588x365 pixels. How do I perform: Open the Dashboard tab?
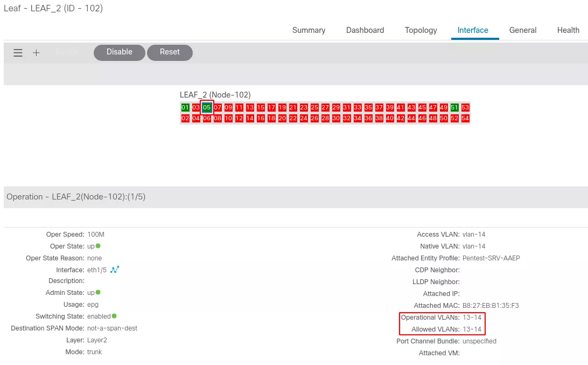(365, 30)
